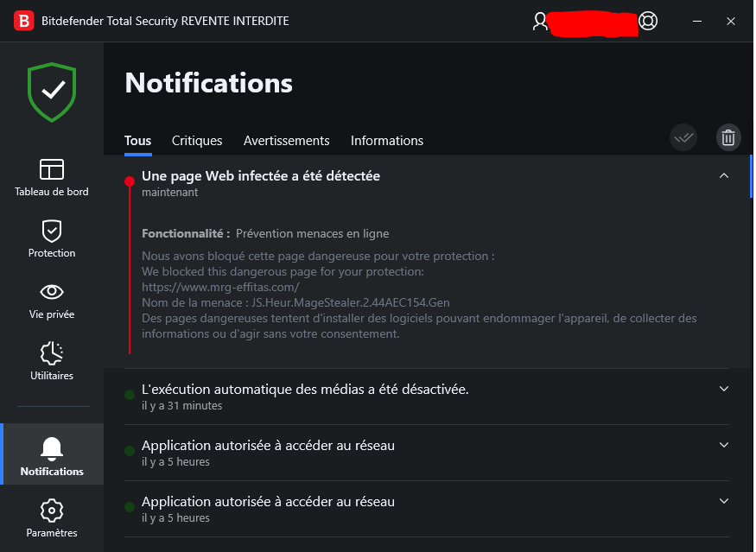Go to the Protection section
This screenshot has width=756, height=552.
click(52, 238)
